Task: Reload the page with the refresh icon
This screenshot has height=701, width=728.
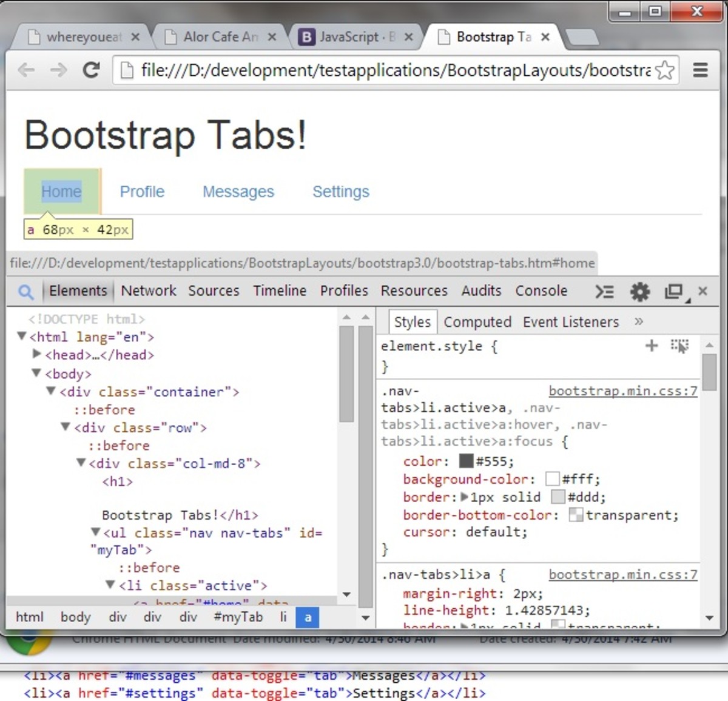Action: [91, 70]
